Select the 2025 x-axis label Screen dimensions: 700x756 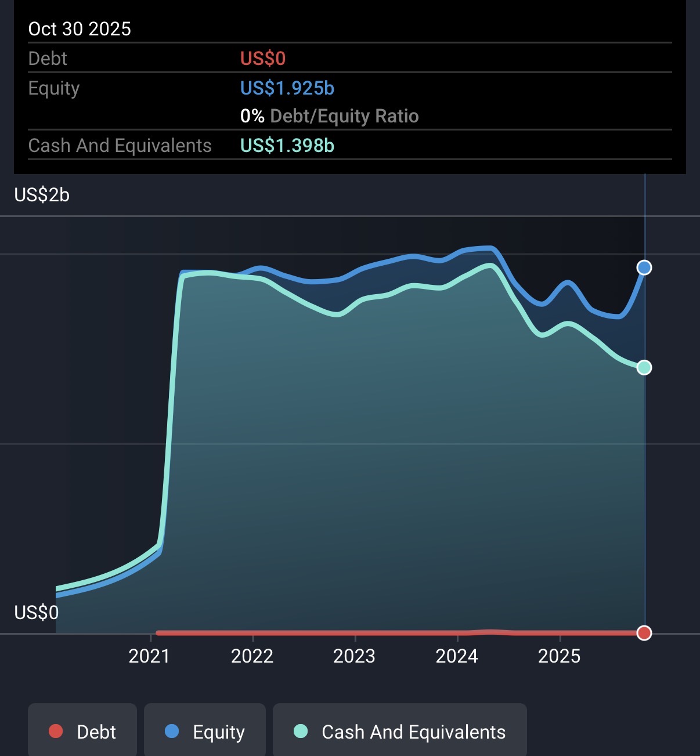click(x=559, y=656)
